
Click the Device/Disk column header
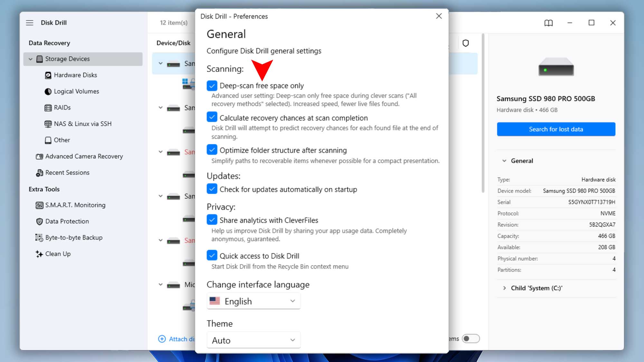[173, 43]
